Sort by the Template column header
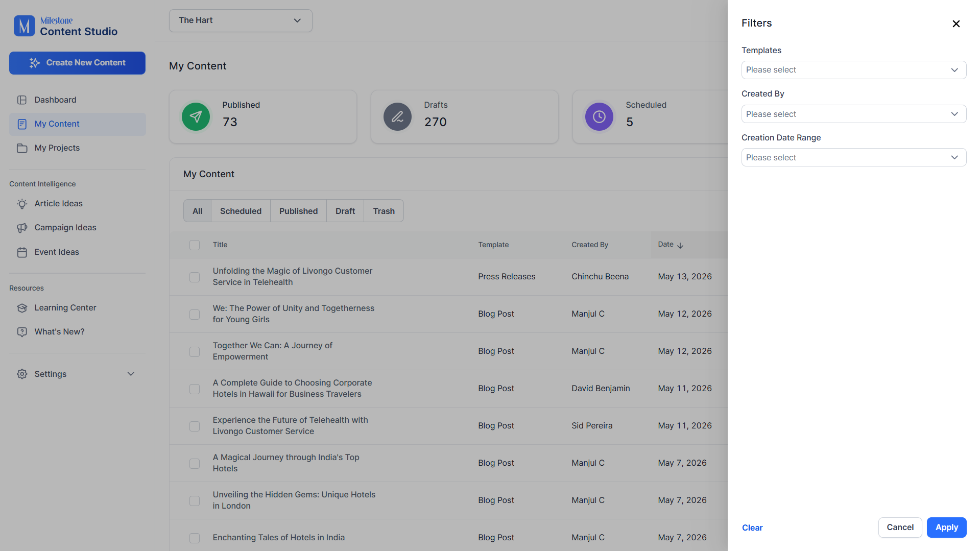Screen dimensions: 980x551 pyautogui.click(x=493, y=245)
